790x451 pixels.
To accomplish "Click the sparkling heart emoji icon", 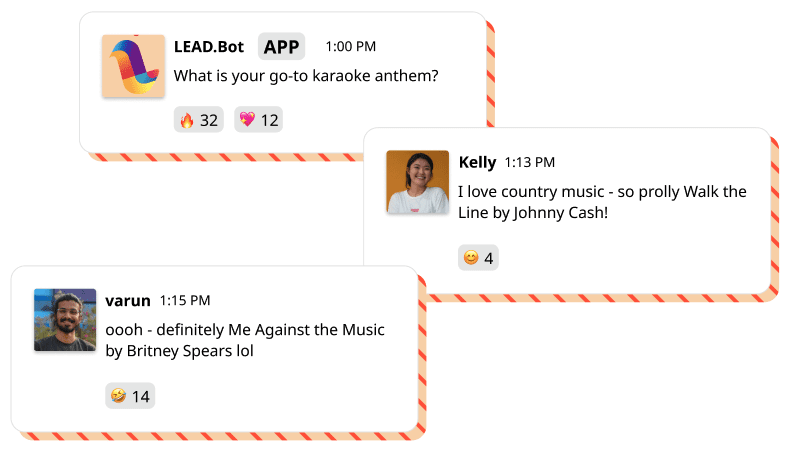I will tap(246, 120).
